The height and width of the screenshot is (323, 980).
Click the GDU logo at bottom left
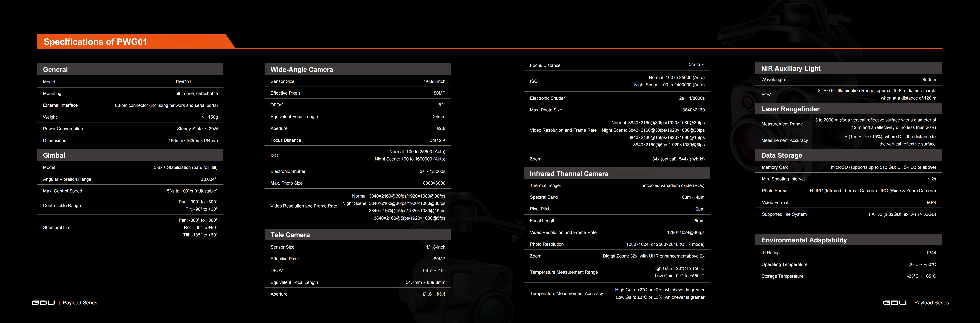[43, 303]
